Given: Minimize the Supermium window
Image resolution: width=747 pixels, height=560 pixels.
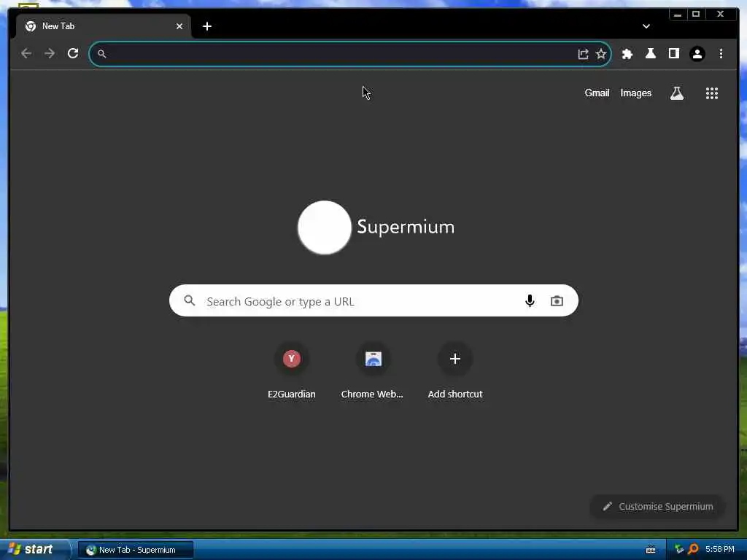Looking at the screenshot, I should (678, 15).
